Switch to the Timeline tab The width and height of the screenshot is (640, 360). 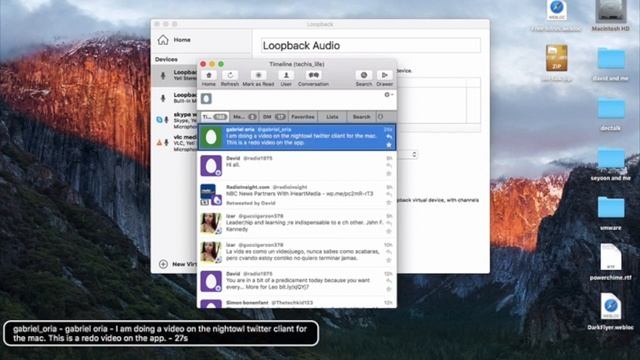tap(214, 117)
